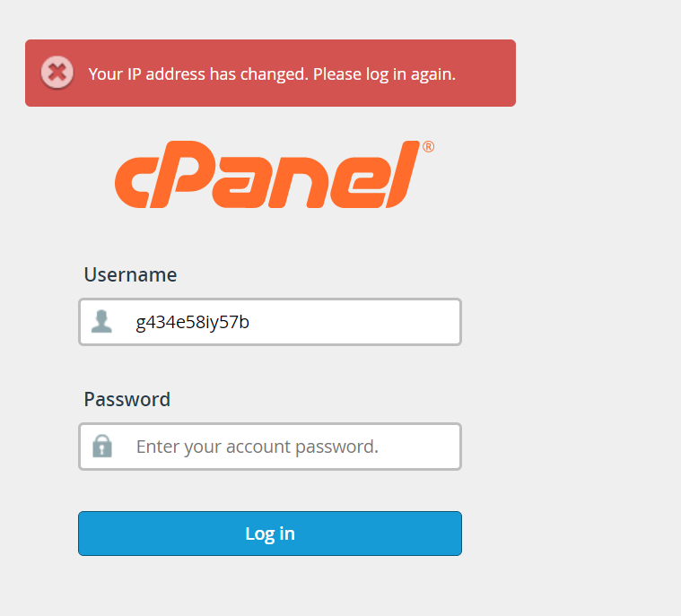681x616 pixels.
Task: Select the Username label
Action: pos(130,275)
